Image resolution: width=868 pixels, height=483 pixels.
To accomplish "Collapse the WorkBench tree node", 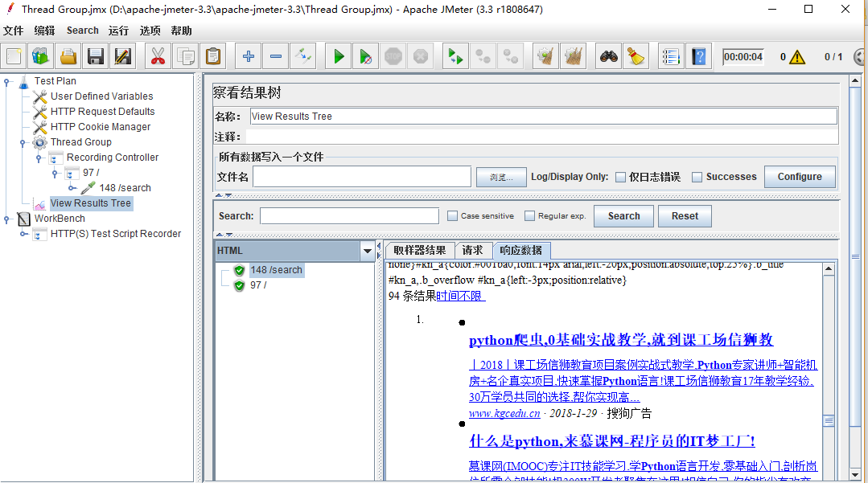I will [x=6, y=219].
